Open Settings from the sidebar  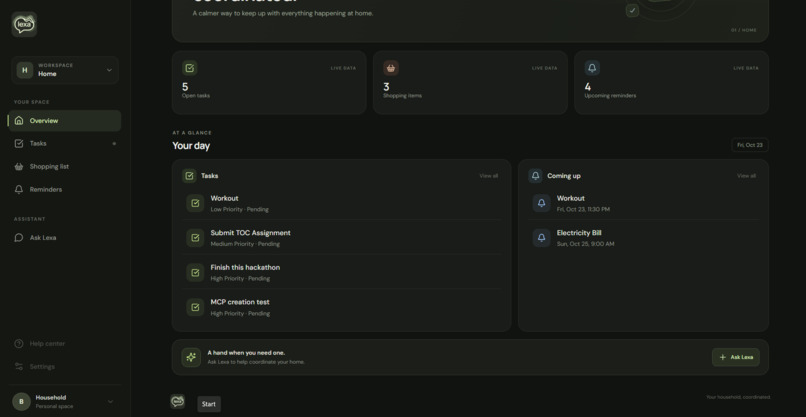pyautogui.click(x=65, y=367)
